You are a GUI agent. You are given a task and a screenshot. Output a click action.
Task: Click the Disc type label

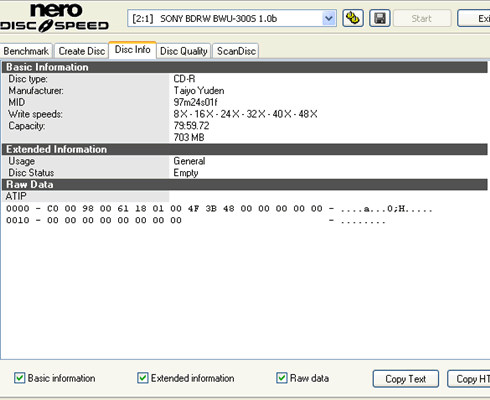pos(28,79)
